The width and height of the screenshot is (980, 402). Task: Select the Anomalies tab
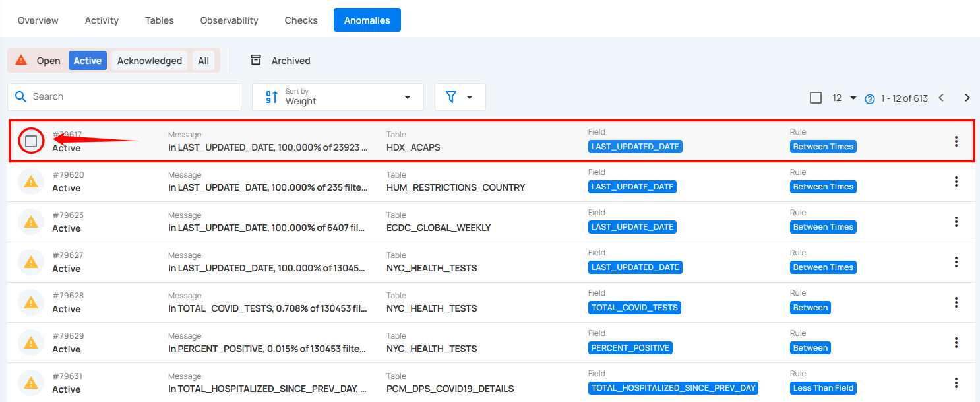[367, 20]
